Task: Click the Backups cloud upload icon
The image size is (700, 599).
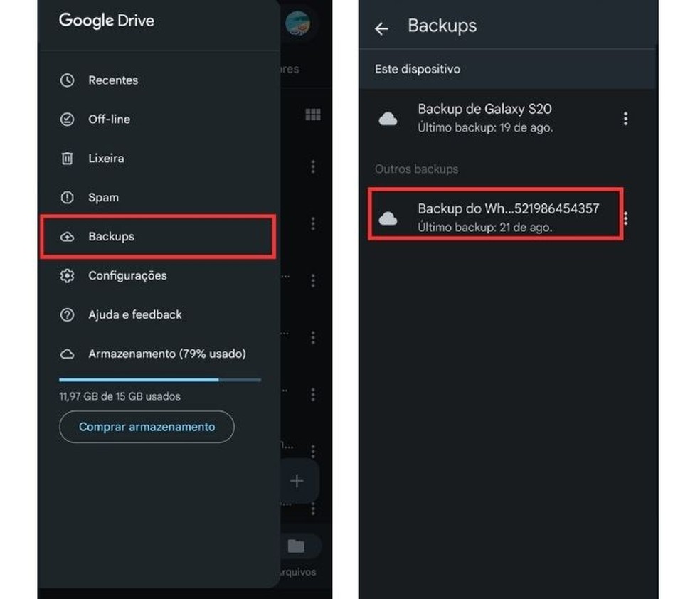Action: pyautogui.click(x=67, y=237)
